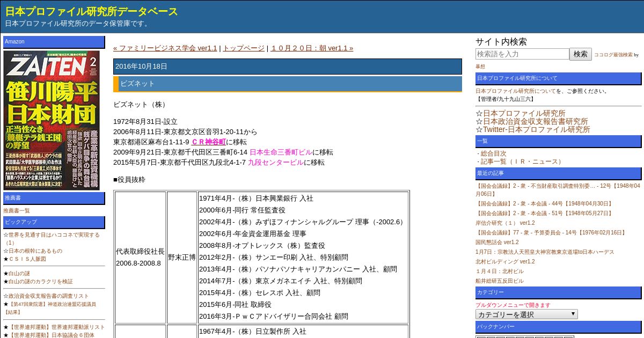Open the 九段センタービル link
Viewport: 644px width, 338px height.
pyautogui.click(x=276, y=163)
